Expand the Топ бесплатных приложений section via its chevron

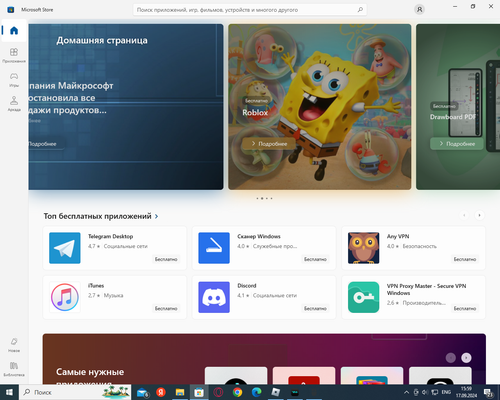[x=156, y=216]
